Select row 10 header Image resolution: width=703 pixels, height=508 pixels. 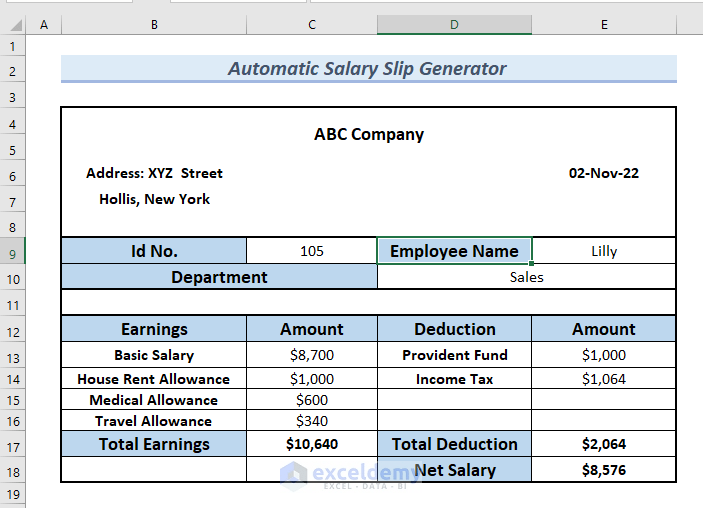pyautogui.click(x=13, y=279)
